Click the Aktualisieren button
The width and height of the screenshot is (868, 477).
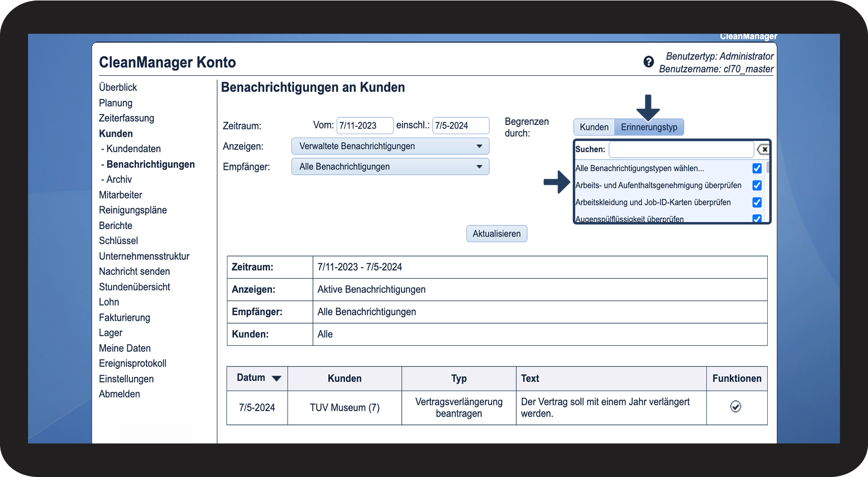point(497,234)
